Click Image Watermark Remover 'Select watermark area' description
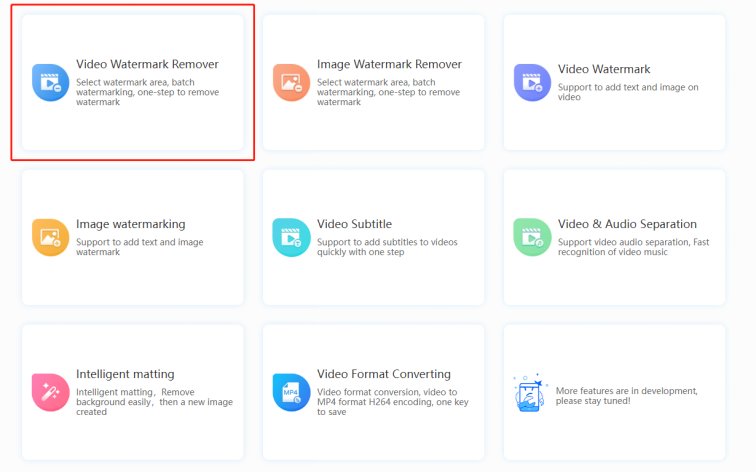756x474 pixels. (x=389, y=92)
